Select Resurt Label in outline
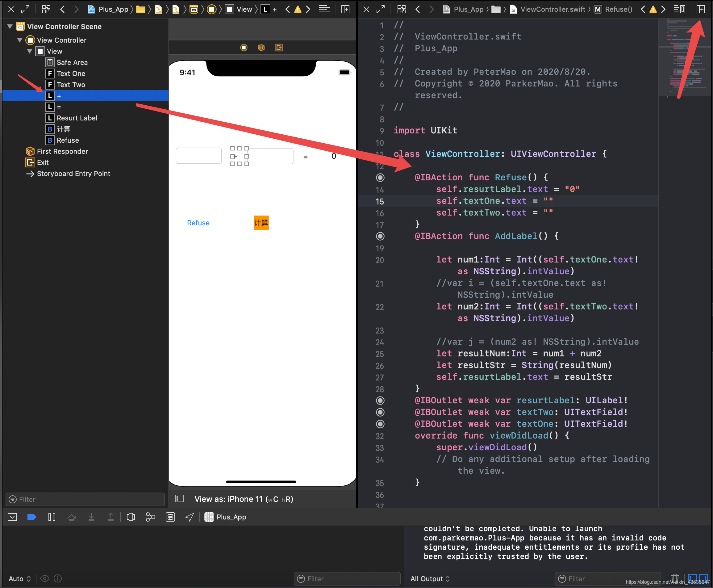 (77, 118)
